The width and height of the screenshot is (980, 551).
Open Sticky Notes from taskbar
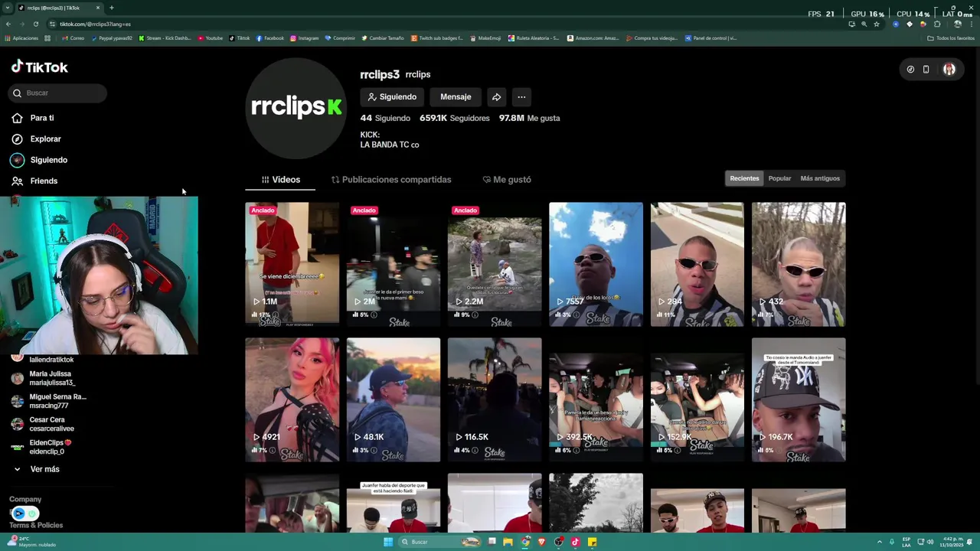click(593, 542)
